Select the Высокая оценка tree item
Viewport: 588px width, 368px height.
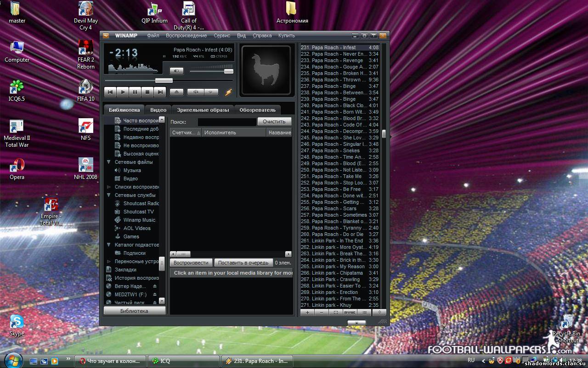pyautogui.click(x=136, y=154)
